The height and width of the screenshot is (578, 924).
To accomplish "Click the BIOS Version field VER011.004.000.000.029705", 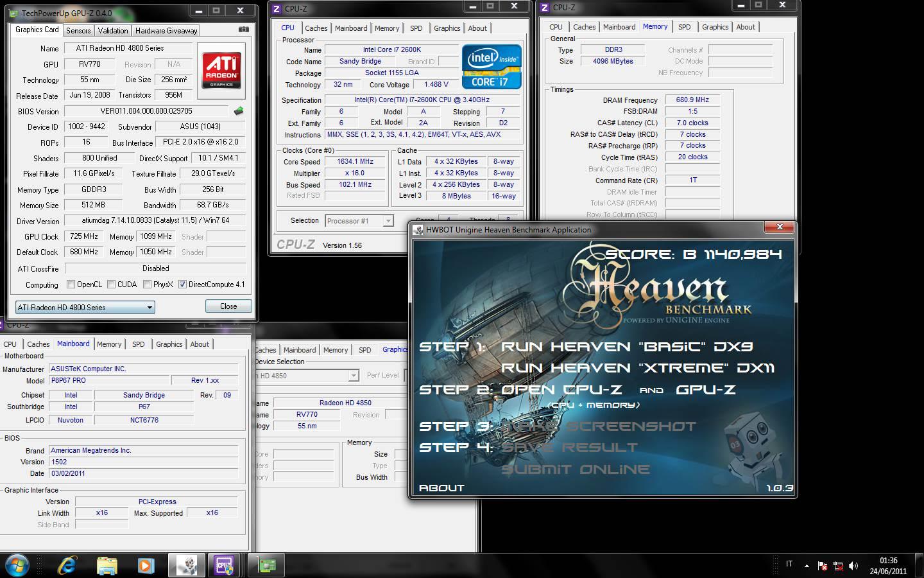I will coord(146,111).
